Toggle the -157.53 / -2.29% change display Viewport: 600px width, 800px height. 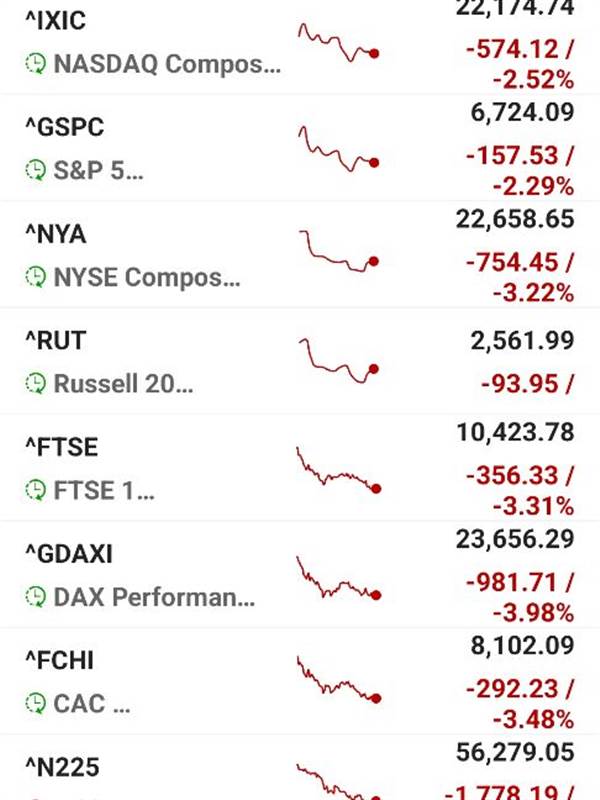pos(520,171)
